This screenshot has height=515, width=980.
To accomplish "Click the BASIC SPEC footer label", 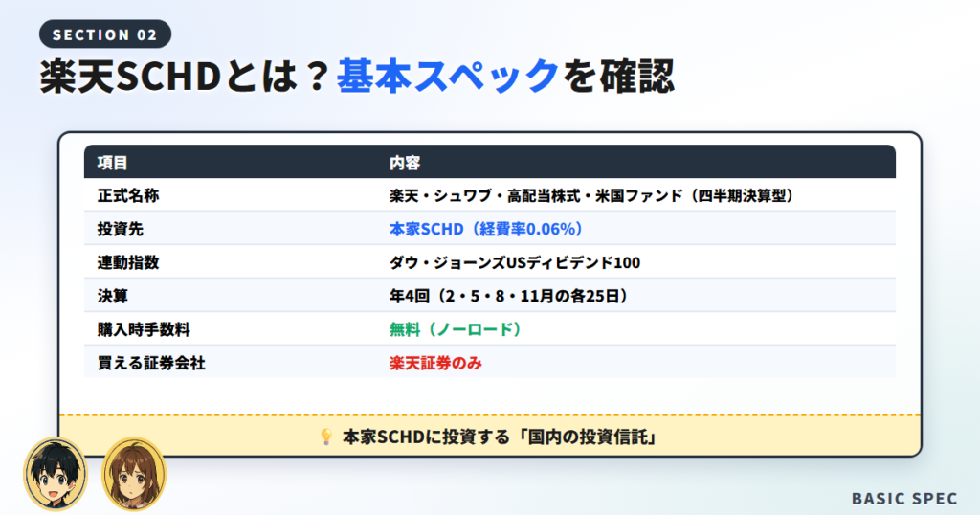I will (x=904, y=499).
